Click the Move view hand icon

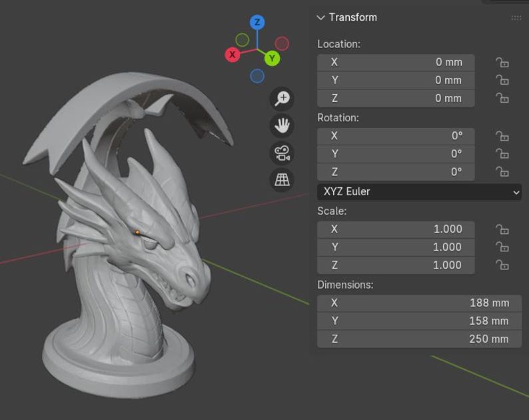point(282,125)
